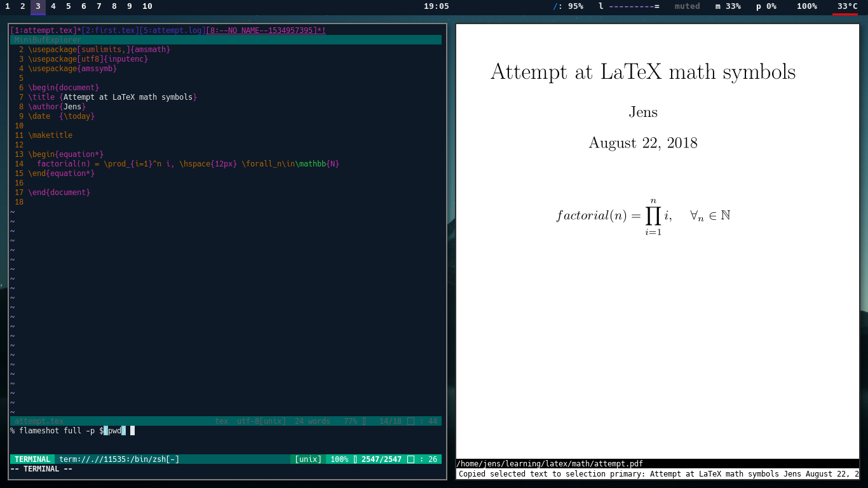Place cursor on \usepackage[utf8]{inputenc} line
Image resolution: width=868 pixels, height=488 pixels.
pos(88,59)
